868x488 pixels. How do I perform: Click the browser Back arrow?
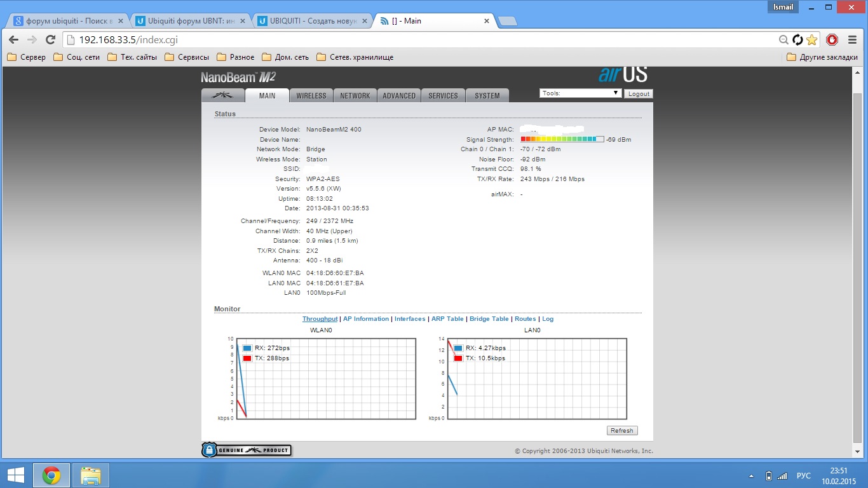tap(13, 40)
